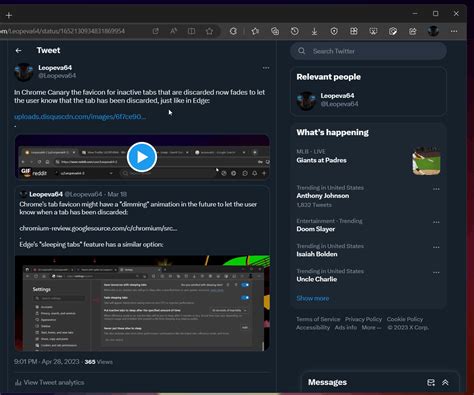Open the chromium-review.googlesource.com link
This screenshot has height=395, width=474.
click(98, 228)
